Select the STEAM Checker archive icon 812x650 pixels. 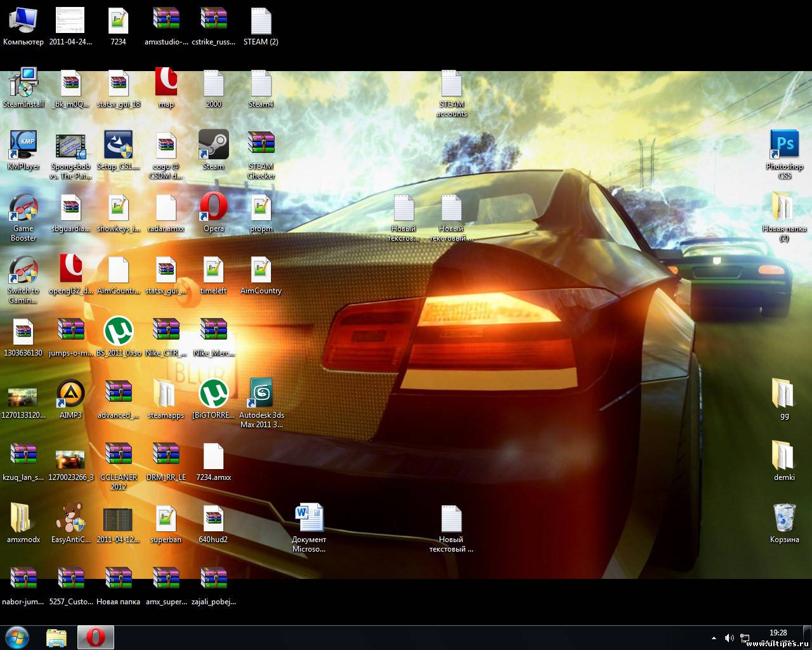[261, 145]
